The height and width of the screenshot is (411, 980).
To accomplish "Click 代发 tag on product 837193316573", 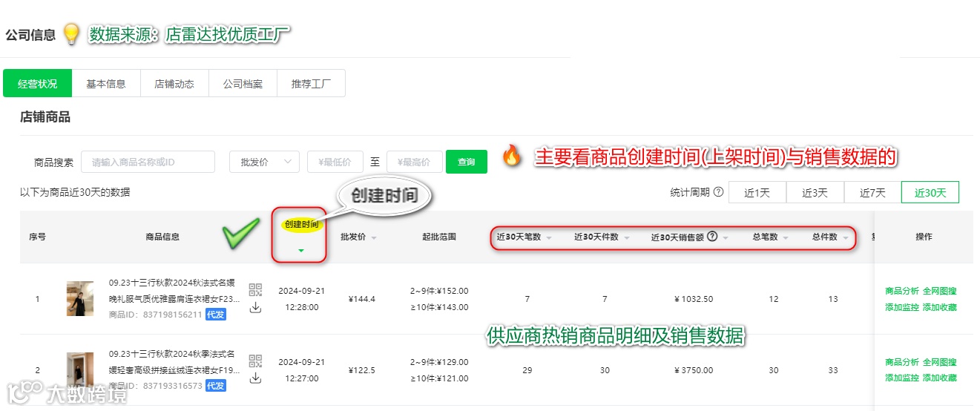I will [215, 386].
